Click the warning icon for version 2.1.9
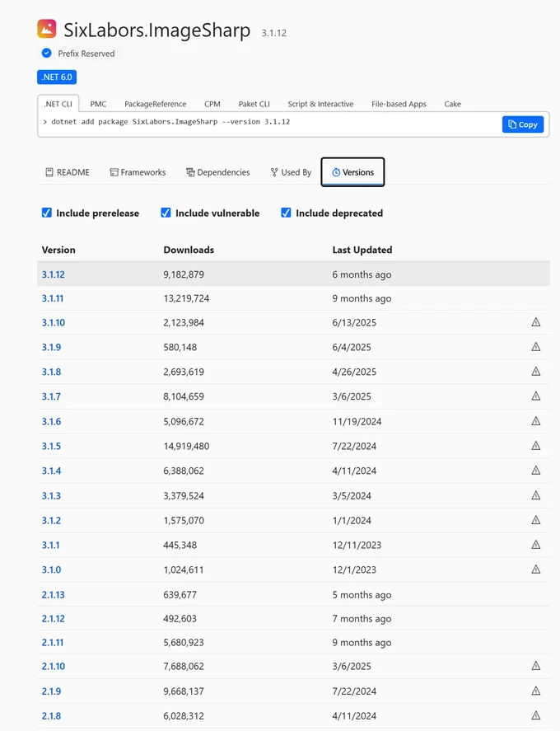The width and height of the screenshot is (560, 731). 536,691
